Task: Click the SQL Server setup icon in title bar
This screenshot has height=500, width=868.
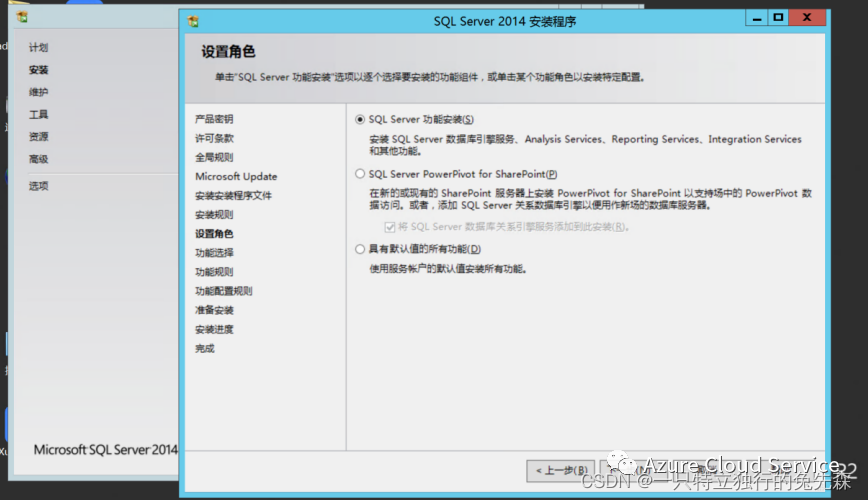Action: [x=193, y=22]
